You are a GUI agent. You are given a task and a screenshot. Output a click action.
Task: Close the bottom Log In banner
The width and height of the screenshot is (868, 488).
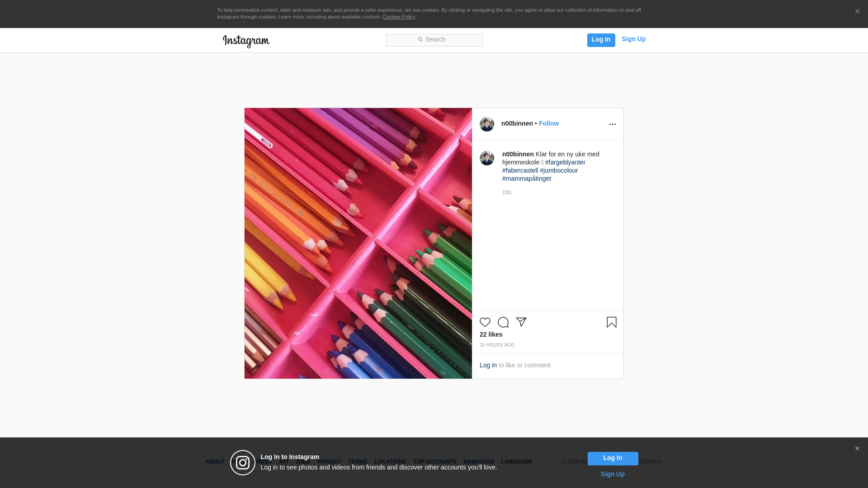tap(857, 449)
